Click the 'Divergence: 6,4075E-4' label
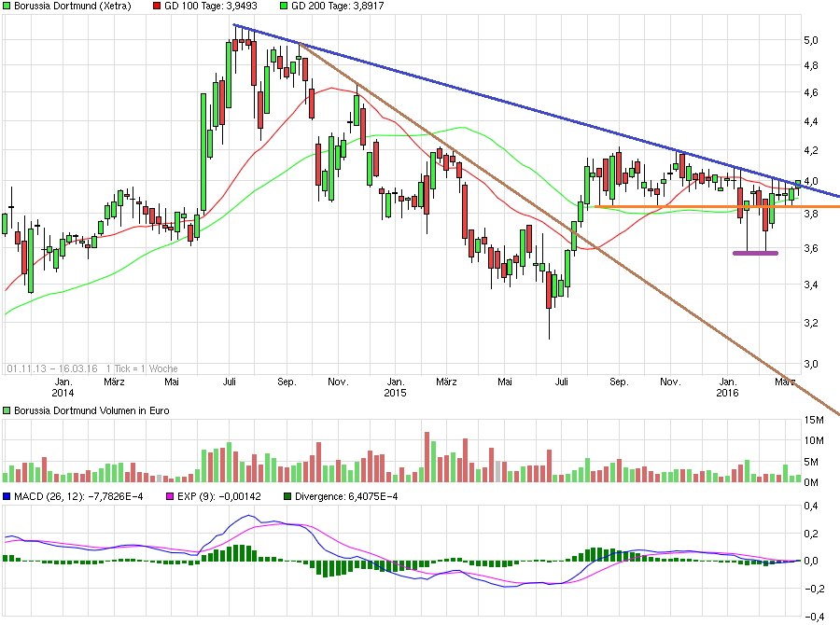This screenshot has width=840, height=625. pyautogui.click(x=346, y=496)
